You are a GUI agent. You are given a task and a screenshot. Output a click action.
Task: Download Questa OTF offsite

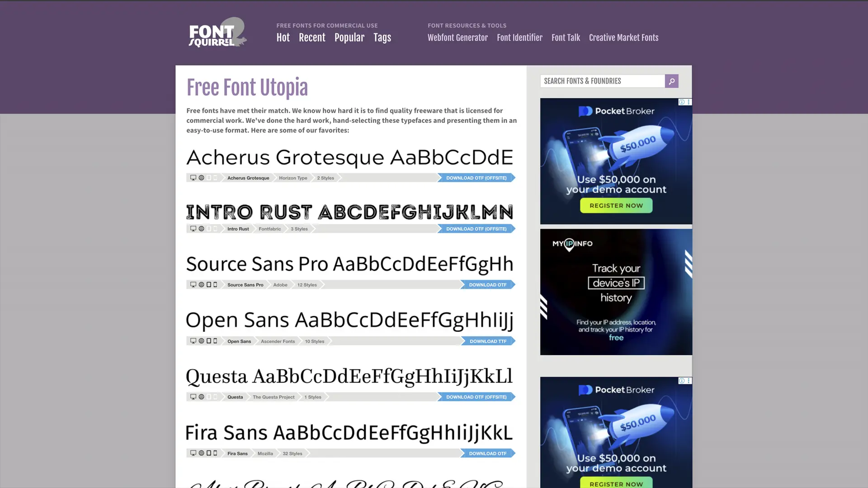(476, 397)
